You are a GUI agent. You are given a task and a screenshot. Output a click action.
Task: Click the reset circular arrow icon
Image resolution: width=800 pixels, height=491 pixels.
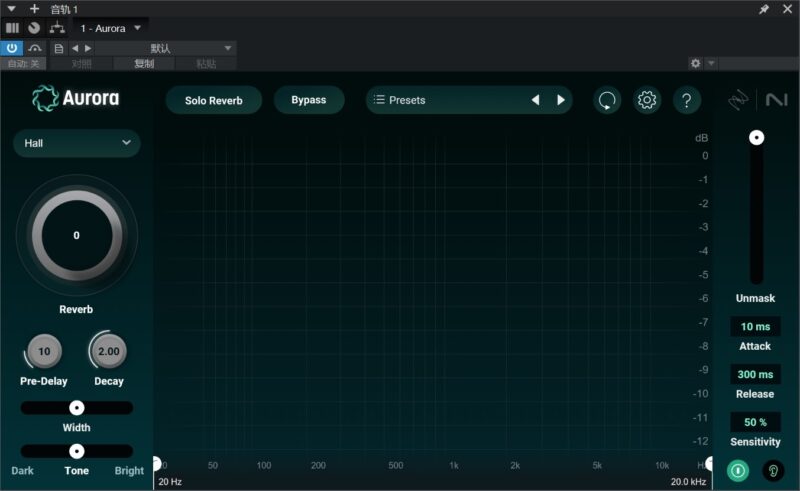(x=607, y=100)
